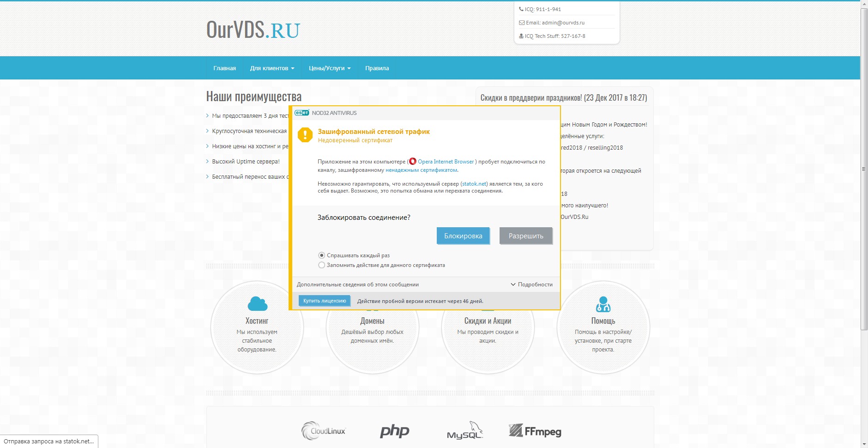The image size is (868, 448).
Task: Click the MySQL dolphin logo
Action: pyautogui.click(x=464, y=430)
